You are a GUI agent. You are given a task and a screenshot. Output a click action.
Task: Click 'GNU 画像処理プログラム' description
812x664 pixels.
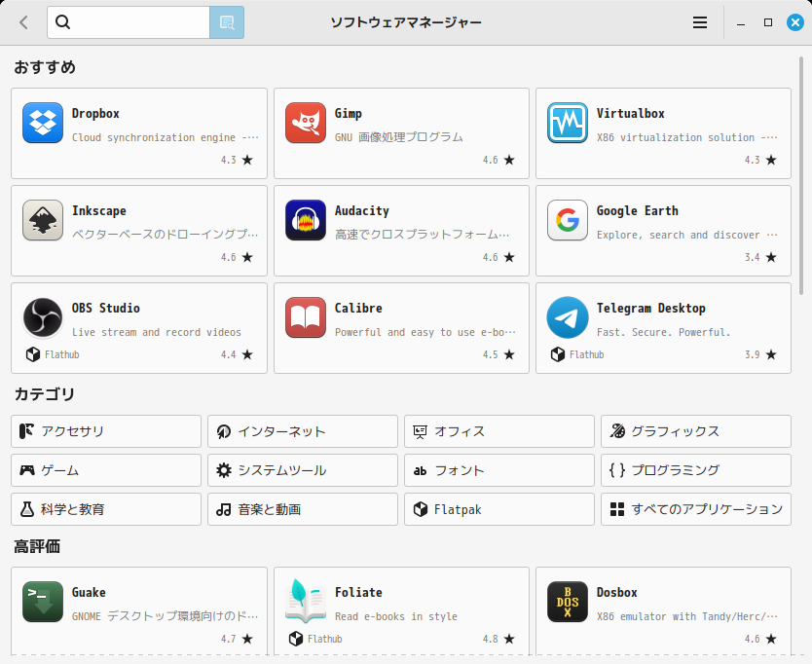click(x=399, y=137)
